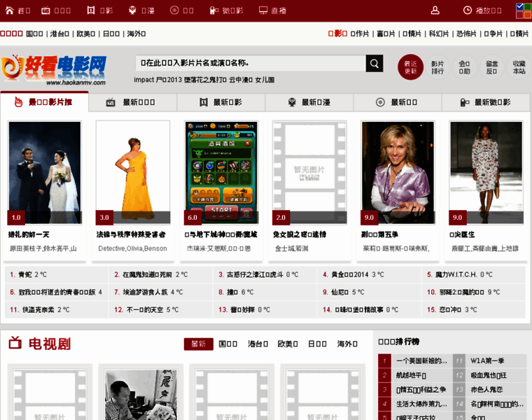
Task: Click the haokanmv.com site logo
Action: (54, 70)
